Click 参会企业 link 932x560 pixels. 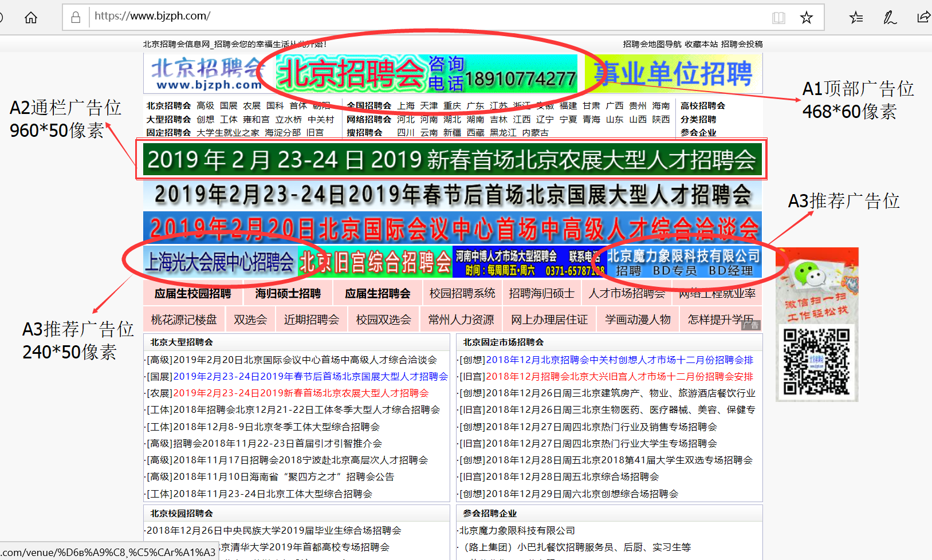coord(698,133)
